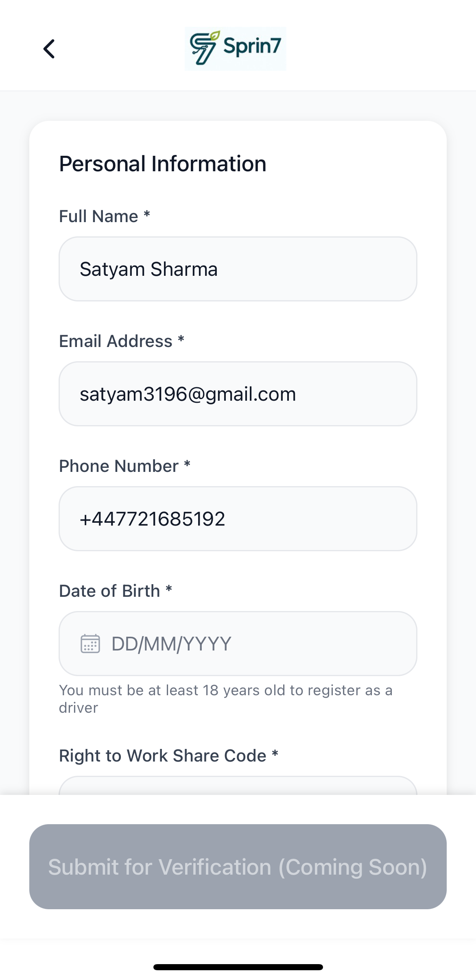Click the asterisk beside Date of Birth
The image size is (476, 980).
(x=169, y=589)
